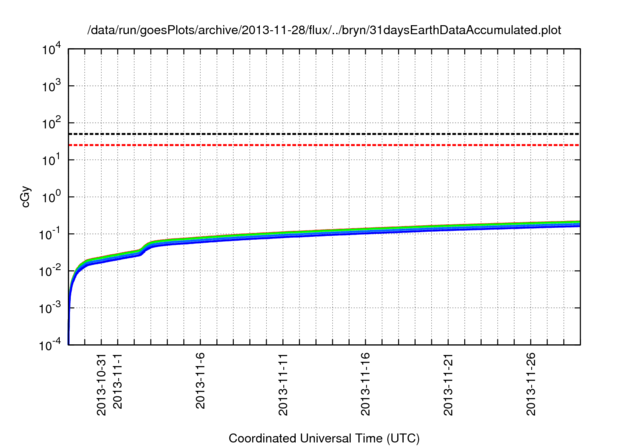Viewport: 640px width, 448px height.
Task: Click the blue-green accumulated dose curve
Action: point(324,234)
